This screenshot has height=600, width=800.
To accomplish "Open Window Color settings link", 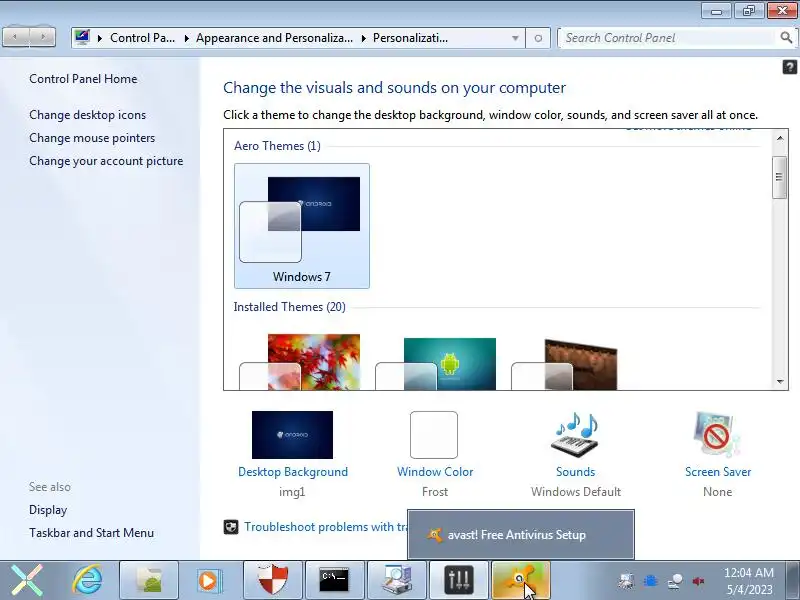I will click(x=435, y=472).
